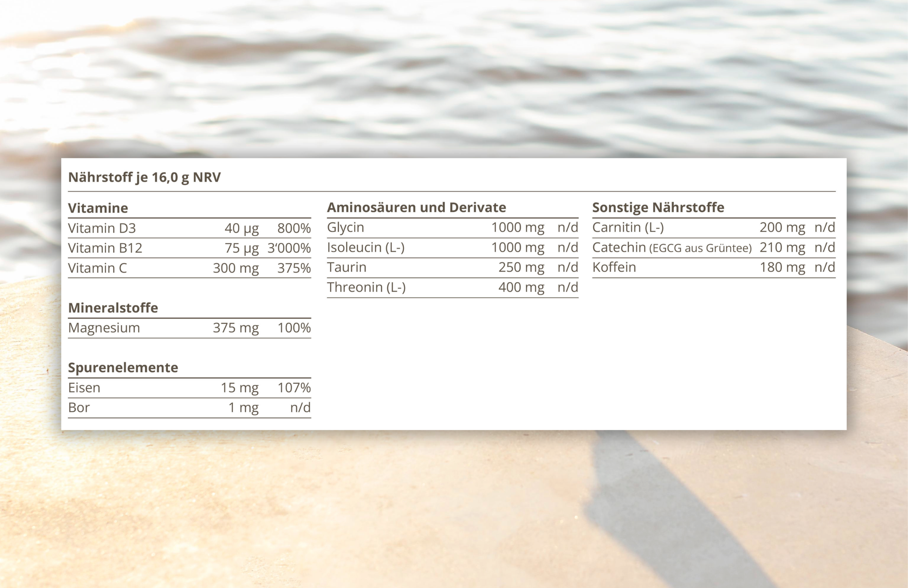Click the '107%' value

click(x=294, y=387)
